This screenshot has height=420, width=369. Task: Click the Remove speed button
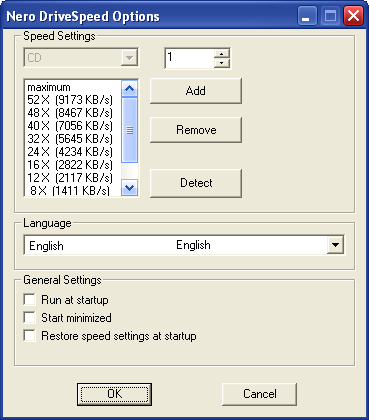[x=196, y=130]
